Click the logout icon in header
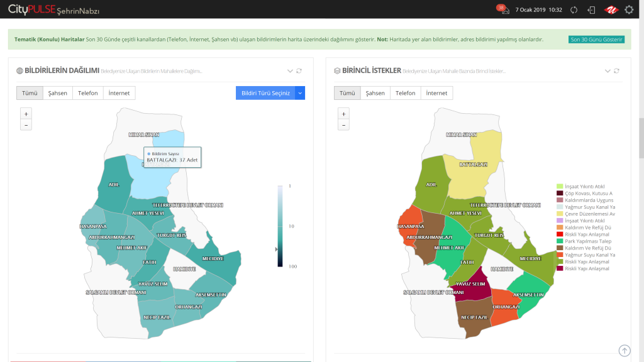The image size is (644, 362). coord(591,10)
